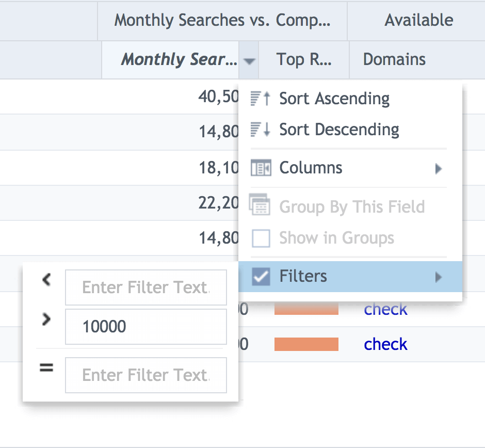The height and width of the screenshot is (448, 485).
Task: Click the Group By This Field icon
Action: tap(260, 204)
